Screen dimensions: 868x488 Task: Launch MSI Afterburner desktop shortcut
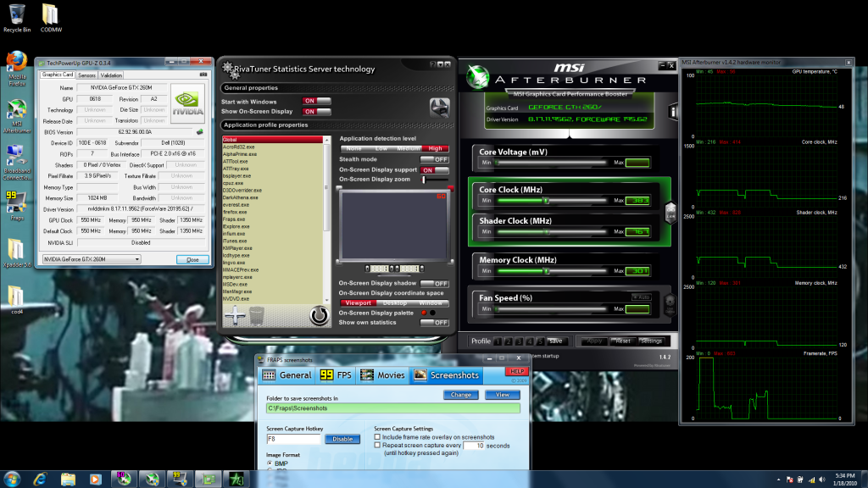[17, 116]
